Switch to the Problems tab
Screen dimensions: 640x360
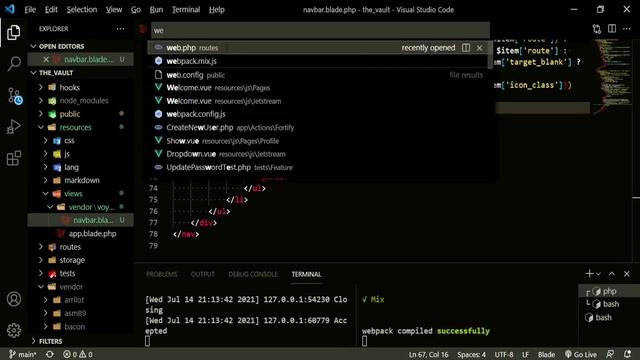click(162, 274)
